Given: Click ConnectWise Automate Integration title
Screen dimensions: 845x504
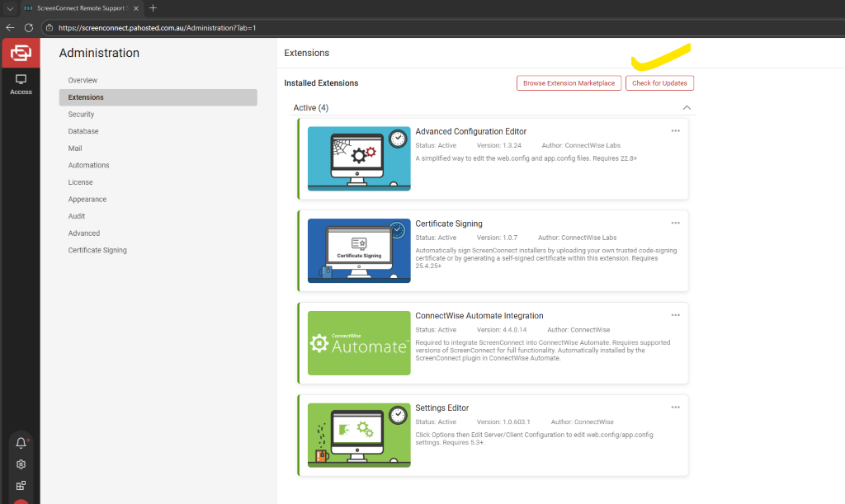Looking at the screenshot, I should coord(479,316).
